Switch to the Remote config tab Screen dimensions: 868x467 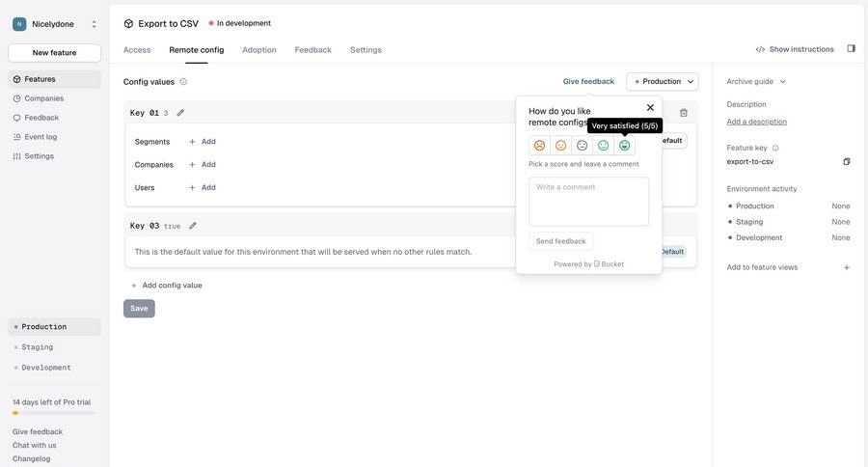click(197, 50)
